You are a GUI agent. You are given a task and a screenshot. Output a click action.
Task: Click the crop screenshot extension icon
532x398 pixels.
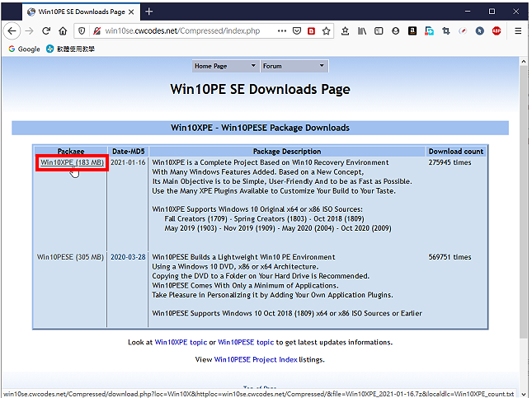click(x=446, y=31)
